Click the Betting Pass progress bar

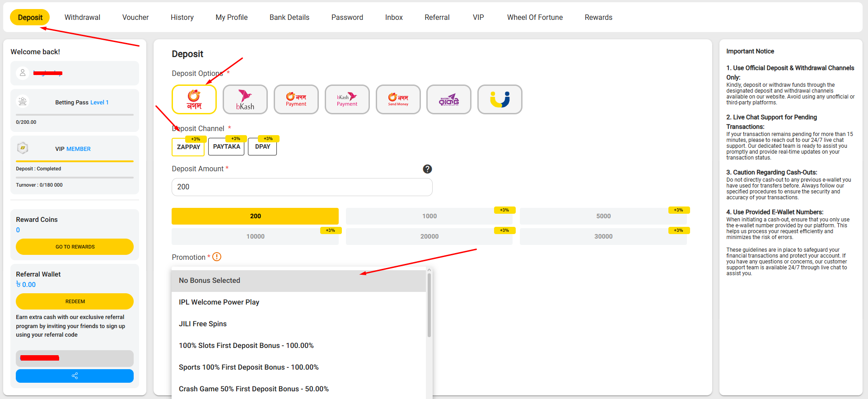pyautogui.click(x=75, y=115)
